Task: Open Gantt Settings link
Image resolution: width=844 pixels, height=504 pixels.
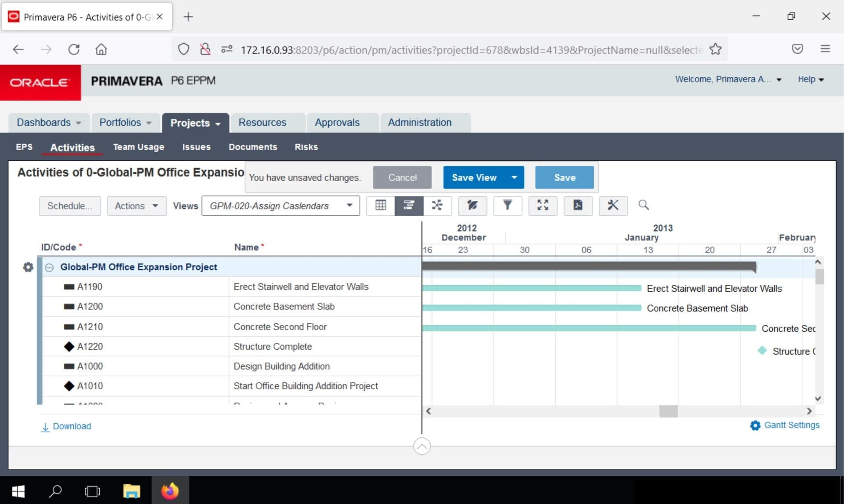Action: tap(792, 425)
